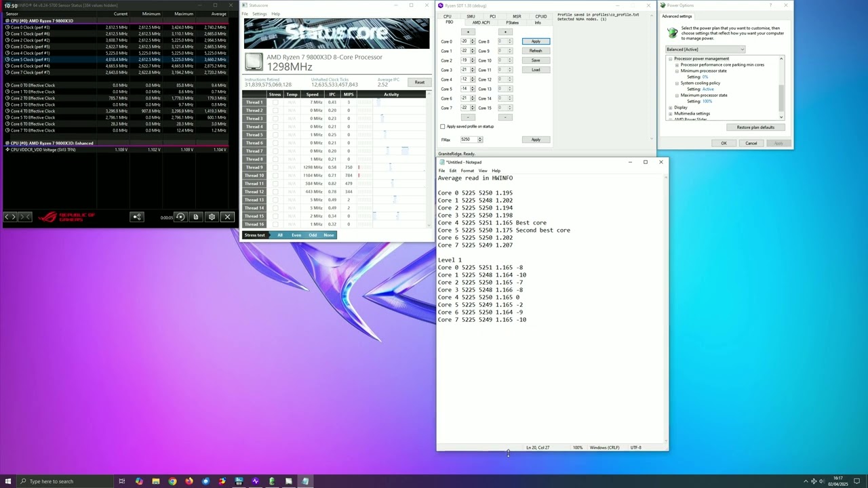Screen dimensions: 868x488
Task: Click HWiNFO expand arrows navigation button
Action: [10, 217]
